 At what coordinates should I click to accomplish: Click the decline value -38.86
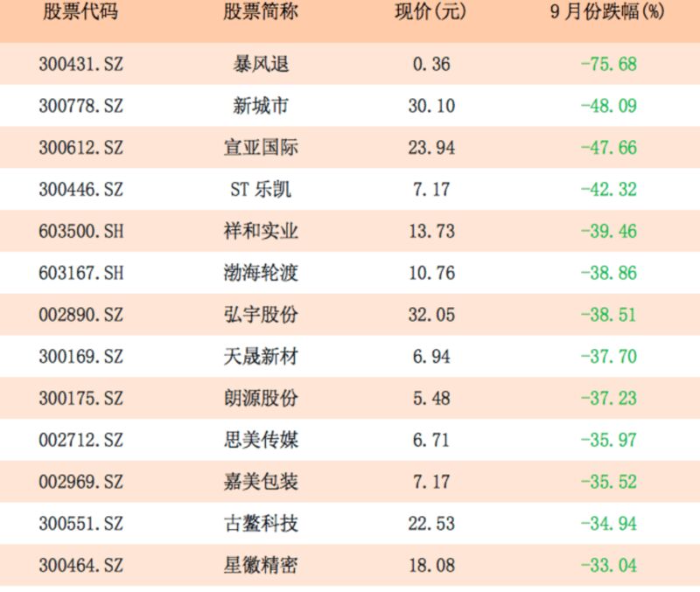click(x=608, y=273)
